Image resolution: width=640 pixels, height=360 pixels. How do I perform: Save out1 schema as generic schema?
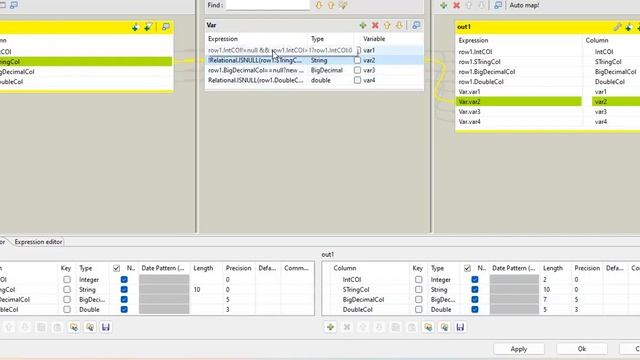click(x=460, y=327)
